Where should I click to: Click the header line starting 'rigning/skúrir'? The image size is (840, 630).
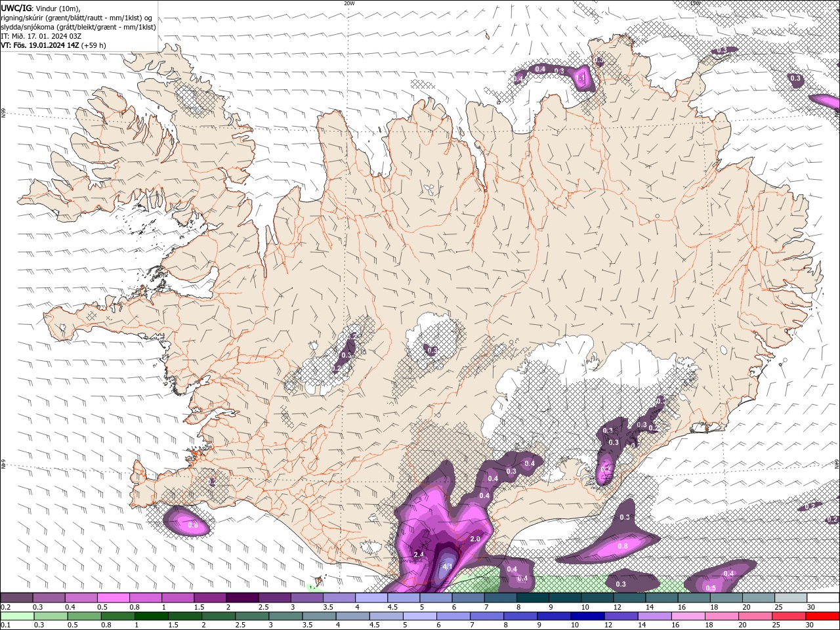(77, 18)
